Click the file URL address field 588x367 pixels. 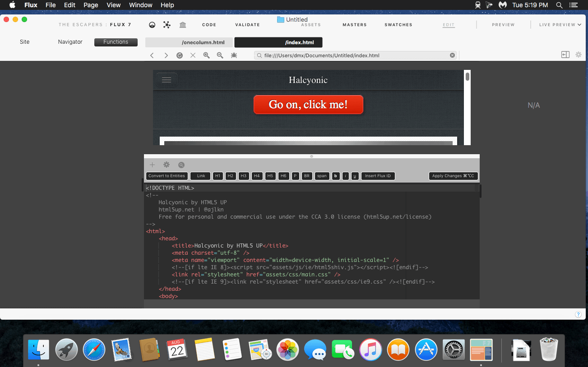tap(355, 55)
